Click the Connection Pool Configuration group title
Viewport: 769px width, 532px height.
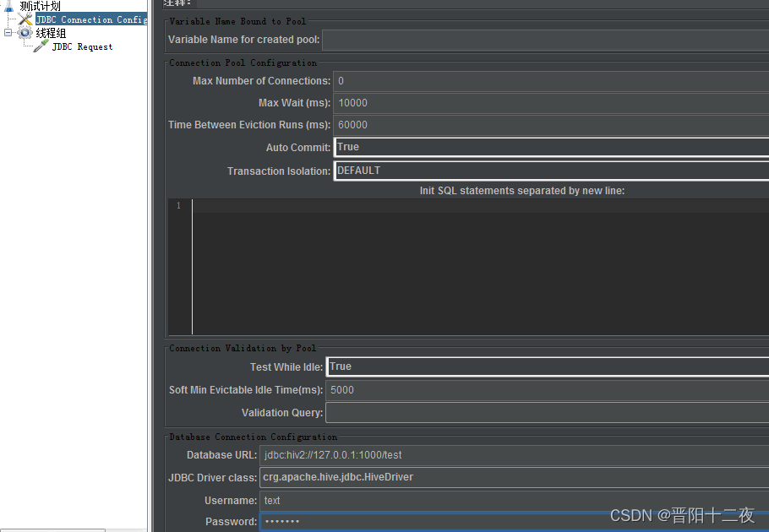coord(243,62)
